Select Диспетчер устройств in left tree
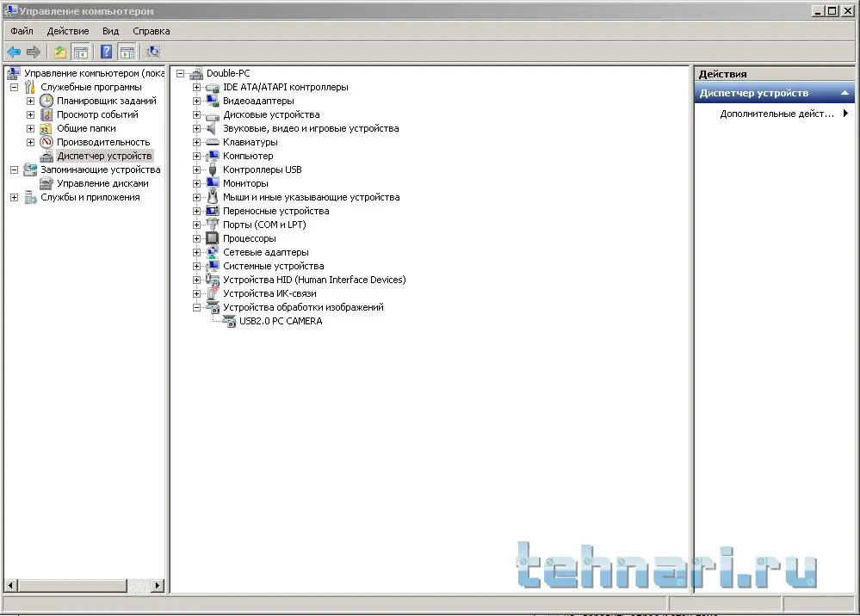The height and width of the screenshot is (616, 860). (x=104, y=157)
